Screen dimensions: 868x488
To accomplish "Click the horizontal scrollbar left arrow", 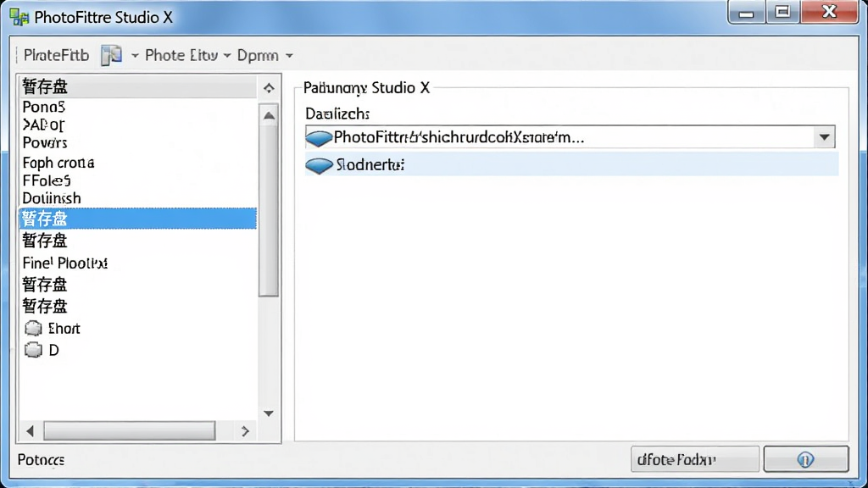I will tap(30, 431).
